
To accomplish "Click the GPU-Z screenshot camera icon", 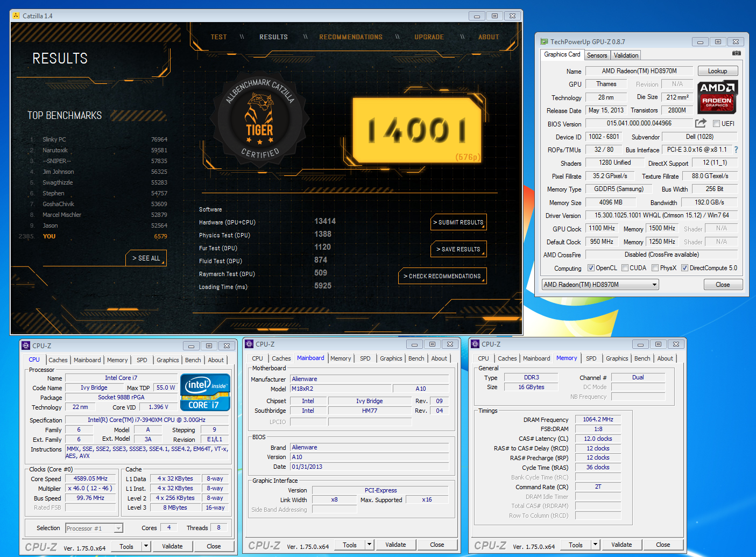I will pyautogui.click(x=737, y=53).
